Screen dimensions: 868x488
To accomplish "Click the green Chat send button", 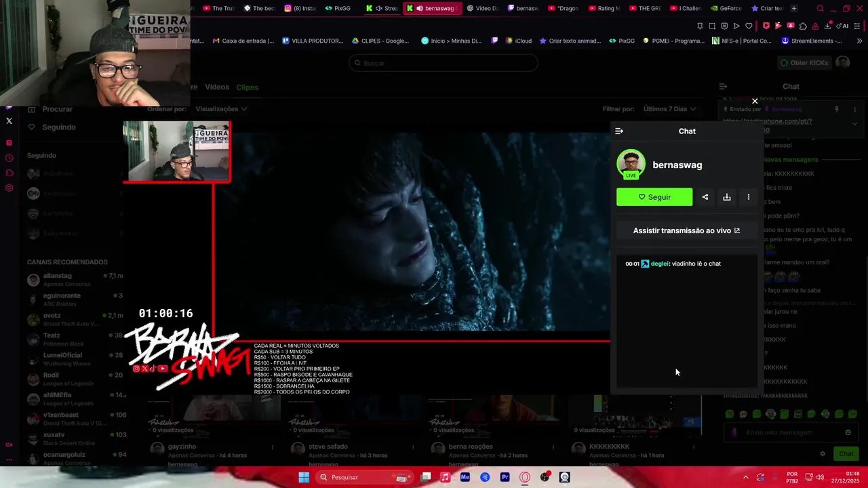I will [846, 454].
